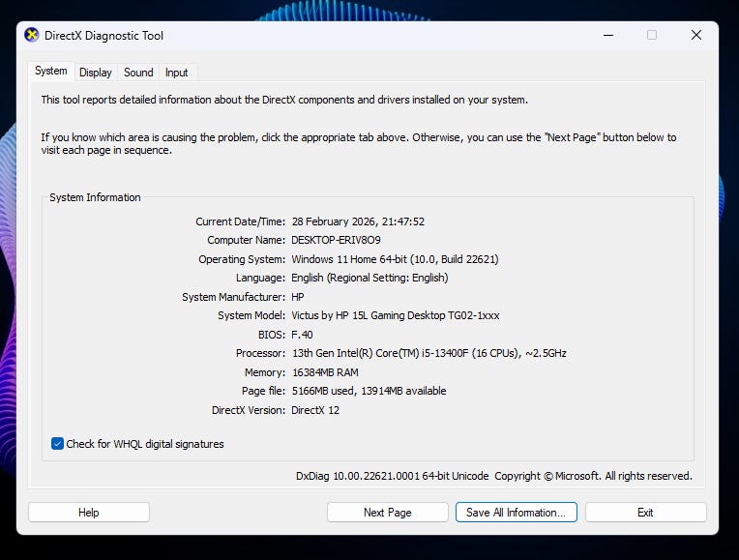
Task: Open the Display tab
Action: click(96, 73)
